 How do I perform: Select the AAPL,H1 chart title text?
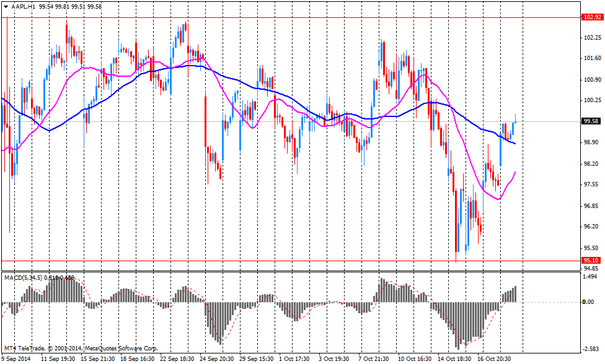pyautogui.click(x=22, y=6)
